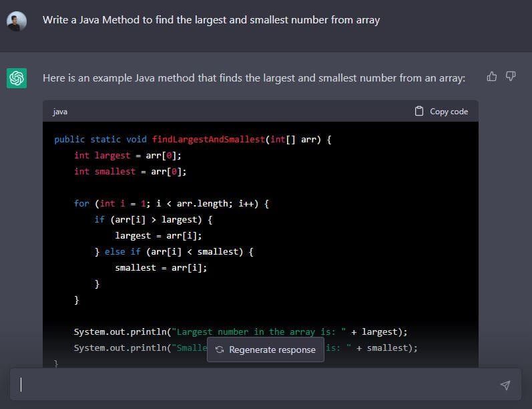Click the clipboard icon beside Copy code
This screenshot has width=532, height=409.
click(419, 111)
